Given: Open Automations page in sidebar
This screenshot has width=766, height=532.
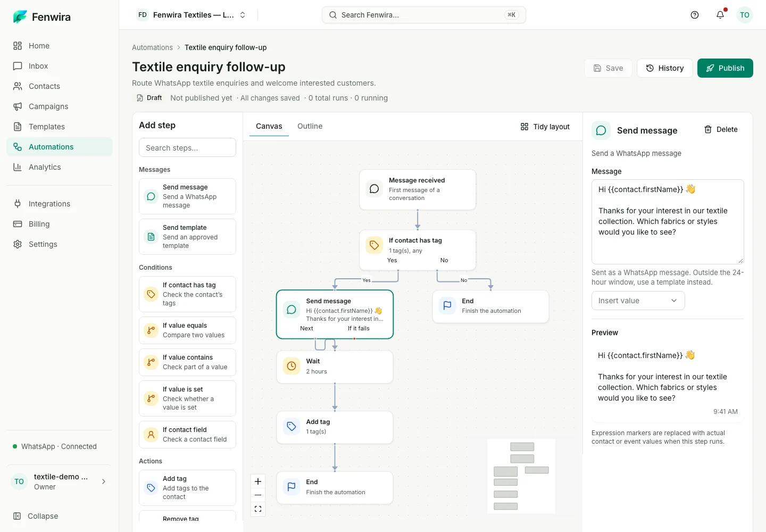Looking at the screenshot, I should [60, 147].
